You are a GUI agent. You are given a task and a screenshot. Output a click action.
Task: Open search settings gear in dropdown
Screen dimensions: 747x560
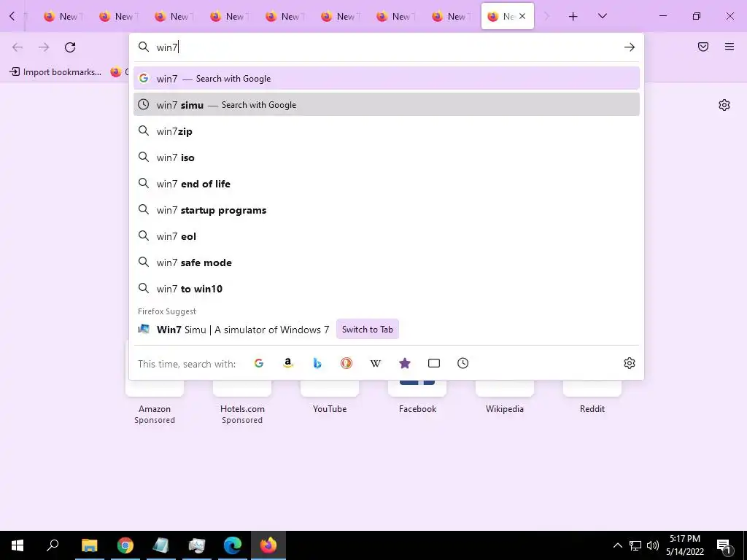pos(630,363)
